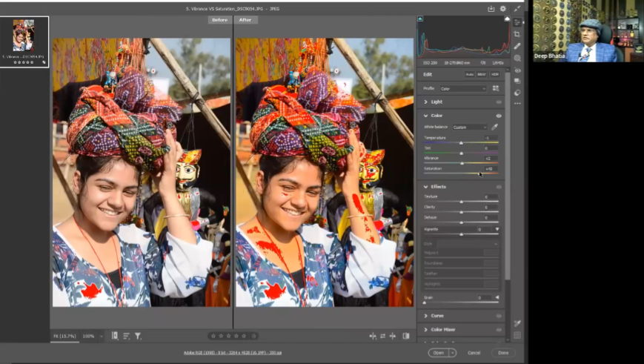The image size is (644, 364).
Task: Select the Red Eye removal tool
Action: point(517,70)
